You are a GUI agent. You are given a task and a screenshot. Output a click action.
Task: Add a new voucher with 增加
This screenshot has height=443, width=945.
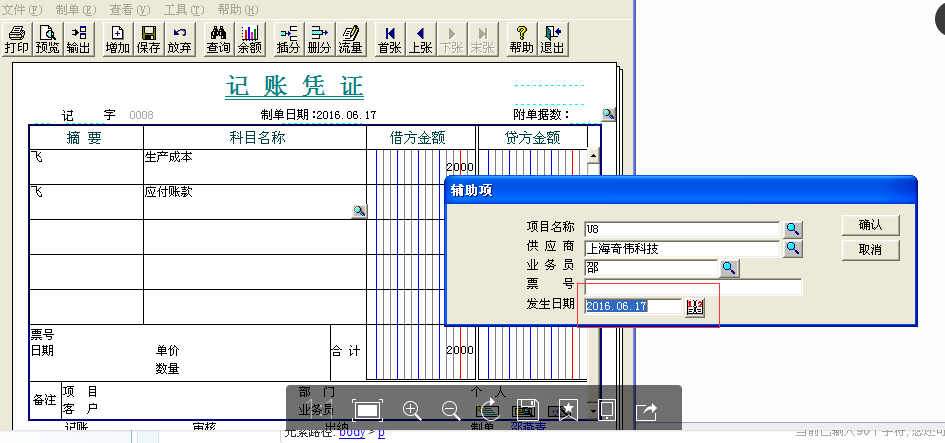[117, 40]
